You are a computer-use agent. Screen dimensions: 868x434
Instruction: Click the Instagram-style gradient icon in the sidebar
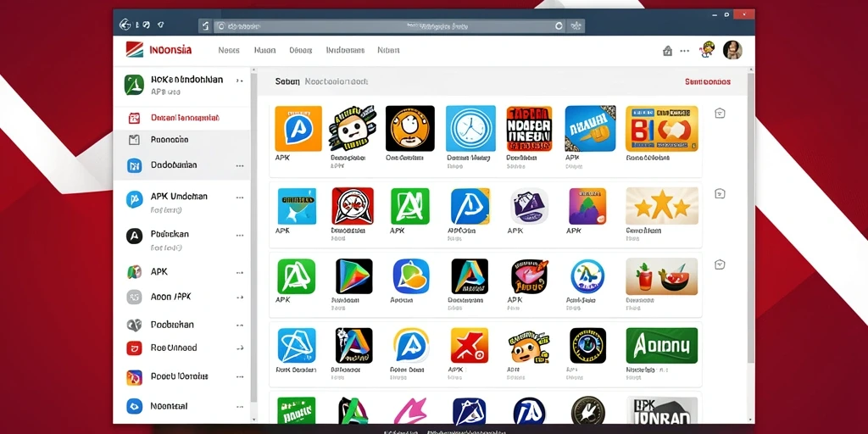(x=134, y=377)
